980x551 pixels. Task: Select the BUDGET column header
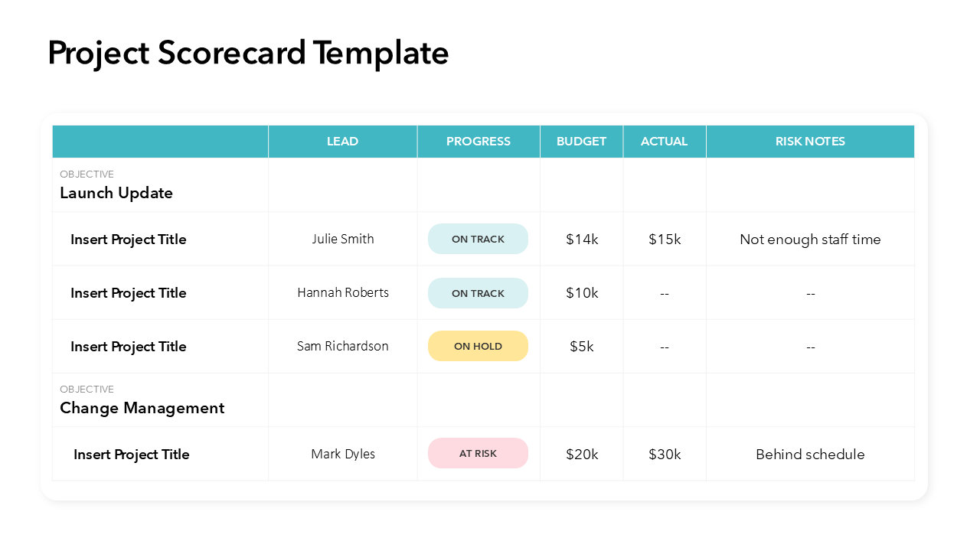pos(581,142)
